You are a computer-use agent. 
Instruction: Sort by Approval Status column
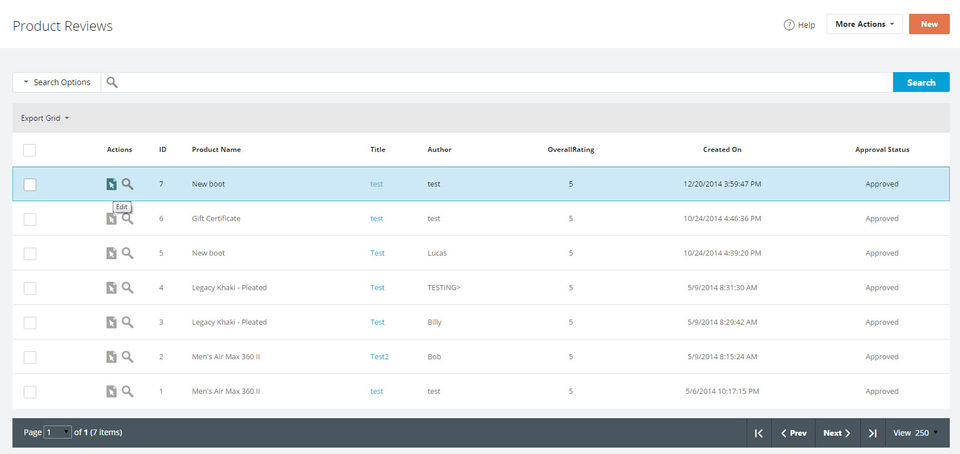pyautogui.click(x=882, y=150)
